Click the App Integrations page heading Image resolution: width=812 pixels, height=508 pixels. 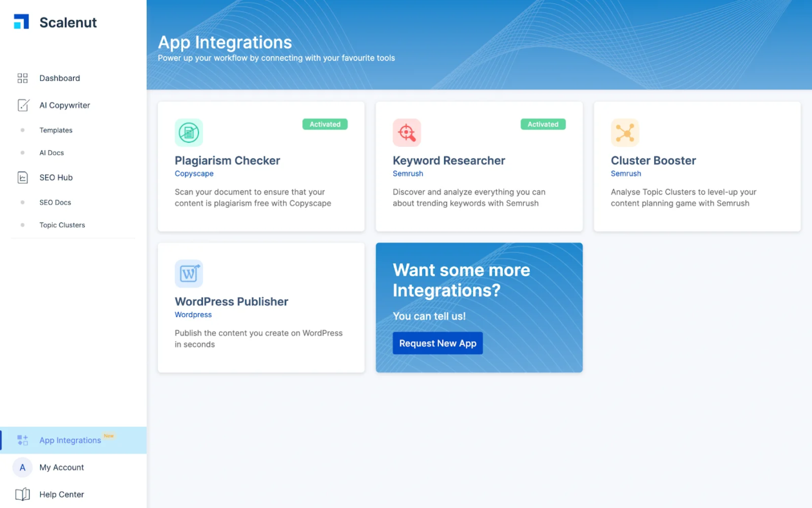tap(224, 42)
